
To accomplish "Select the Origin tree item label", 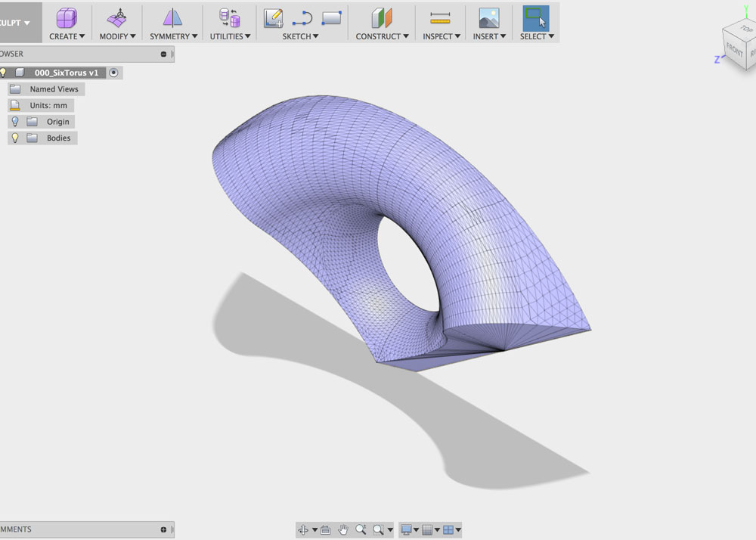I will (x=58, y=122).
